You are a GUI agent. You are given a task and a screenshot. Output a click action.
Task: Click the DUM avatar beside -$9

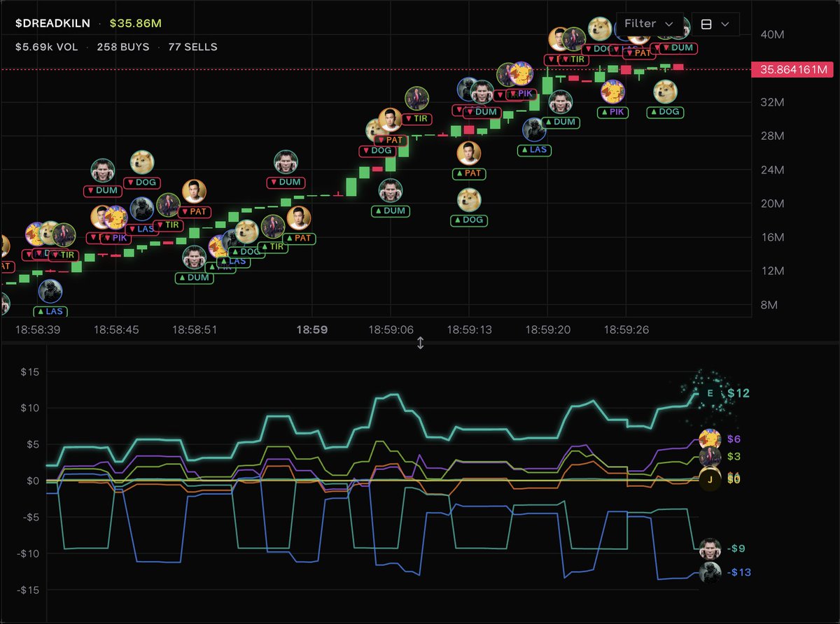pos(710,549)
